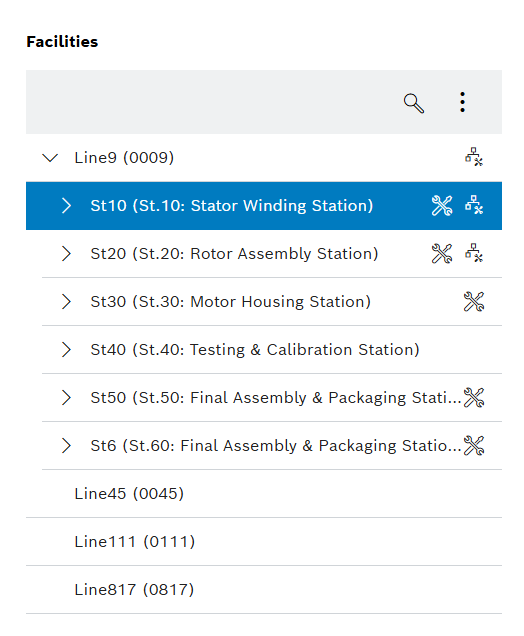Click the network icon on Line9 row
The width and height of the screenshot is (524, 636).
(474, 157)
